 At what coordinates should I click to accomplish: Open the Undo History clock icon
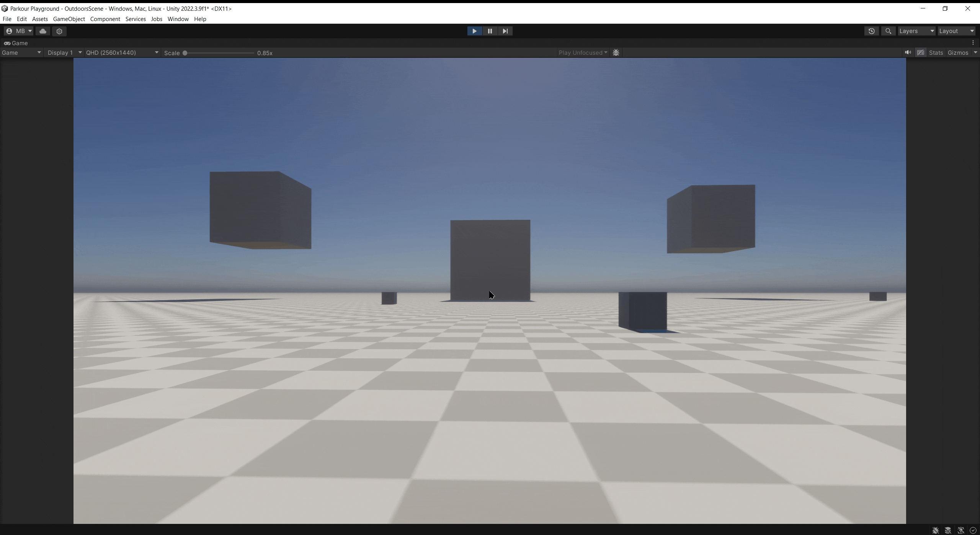tap(871, 31)
